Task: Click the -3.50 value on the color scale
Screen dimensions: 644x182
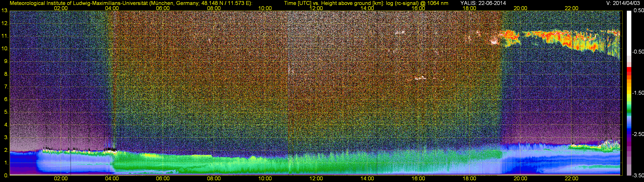Action: tap(638, 176)
